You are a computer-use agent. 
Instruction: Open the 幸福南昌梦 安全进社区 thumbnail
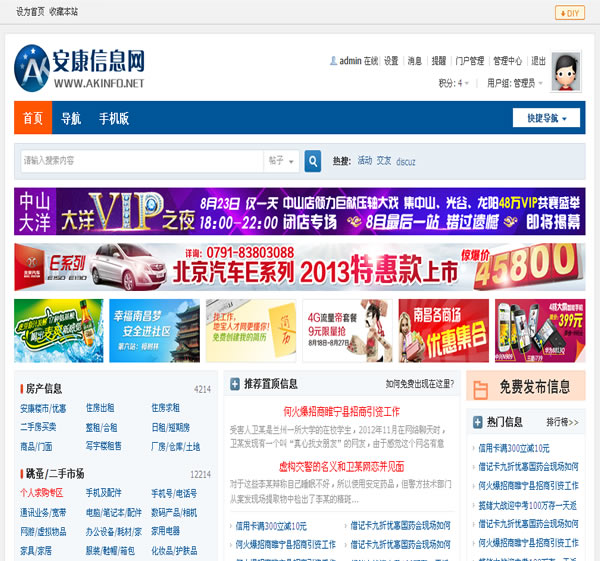(155, 331)
